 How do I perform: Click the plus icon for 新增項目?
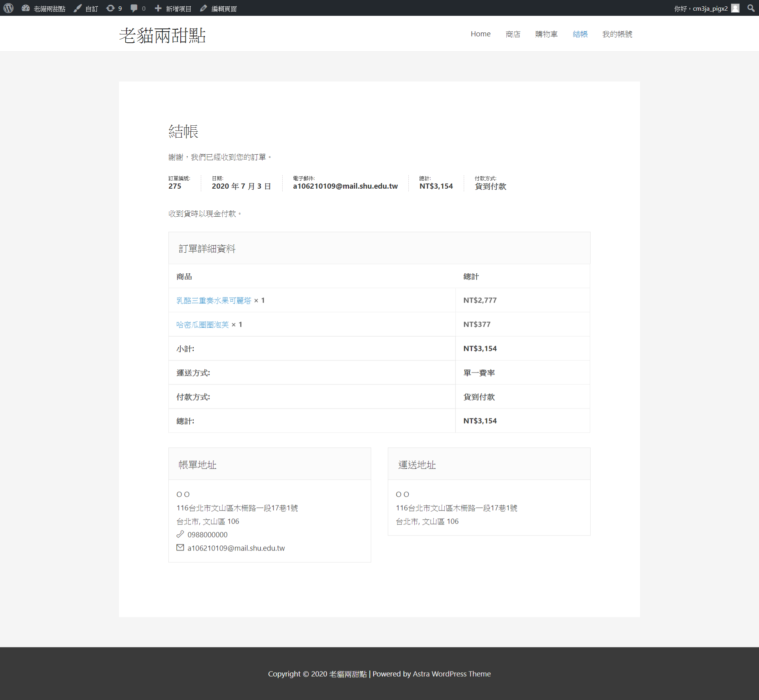[x=158, y=8]
